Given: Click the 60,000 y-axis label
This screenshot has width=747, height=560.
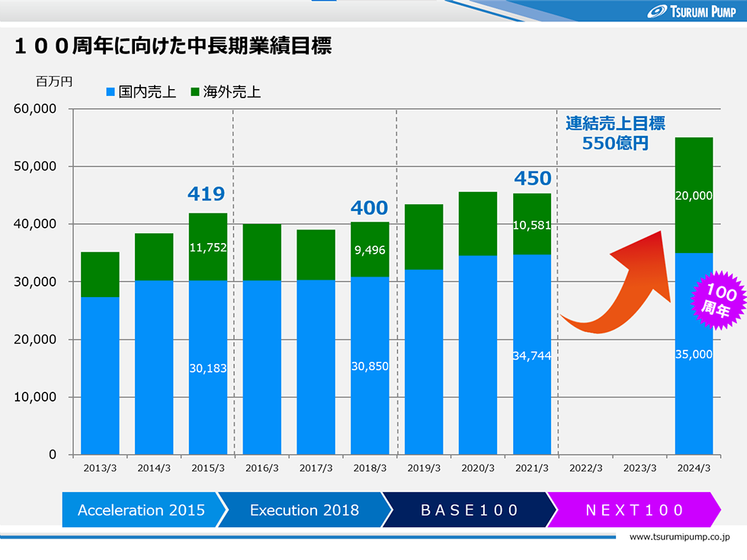Looking at the screenshot, I should [x=35, y=108].
